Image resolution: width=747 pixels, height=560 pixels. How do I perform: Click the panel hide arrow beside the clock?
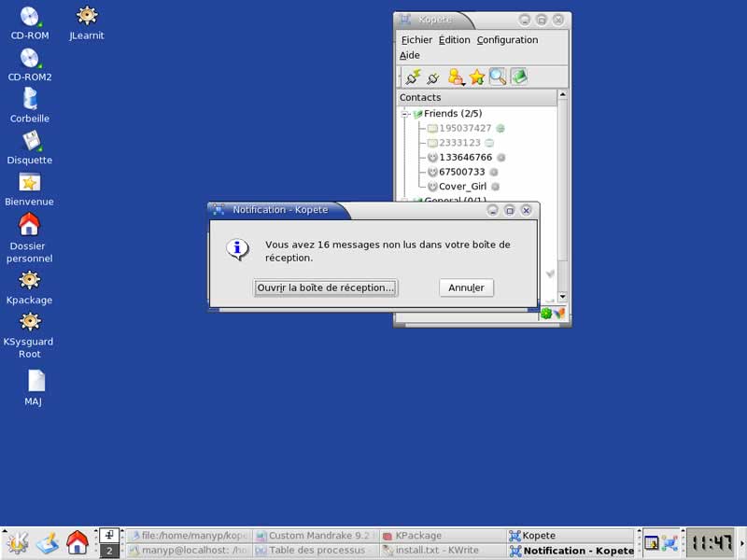[x=742, y=543]
